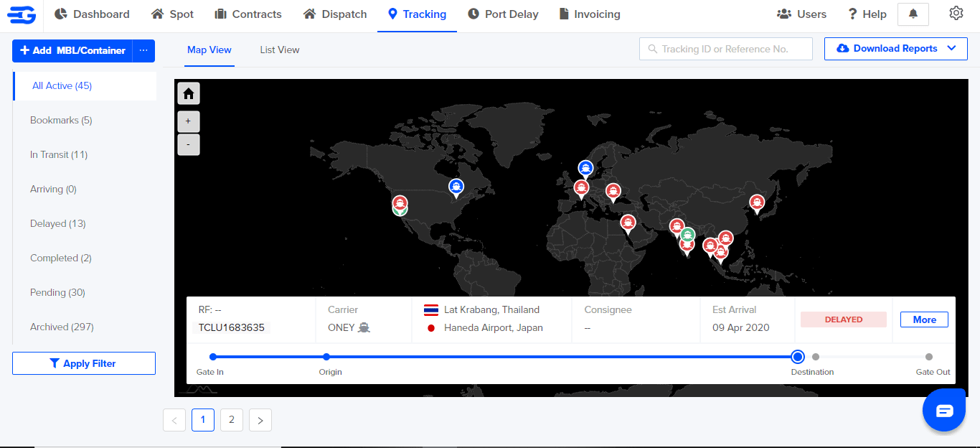Click the More button for shipment details
The height and width of the screenshot is (448, 980).
(924, 319)
